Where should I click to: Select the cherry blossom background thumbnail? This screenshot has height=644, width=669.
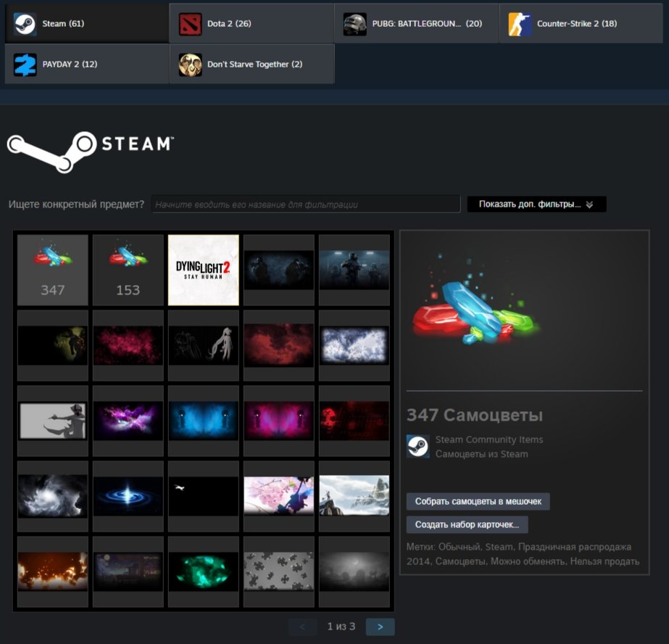point(279,496)
